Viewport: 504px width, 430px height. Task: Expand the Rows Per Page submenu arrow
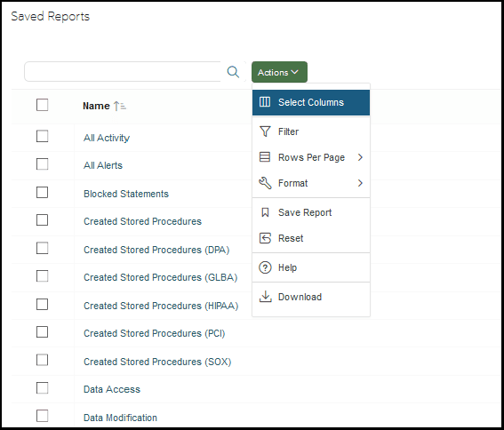(x=360, y=157)
